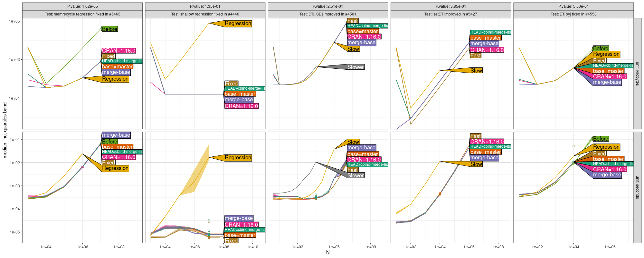Click "HEAD=cbind-merge-lis" label in setDT kilobytes panel
The width and height of the screenshot is (644, 258).
[490, 32]
